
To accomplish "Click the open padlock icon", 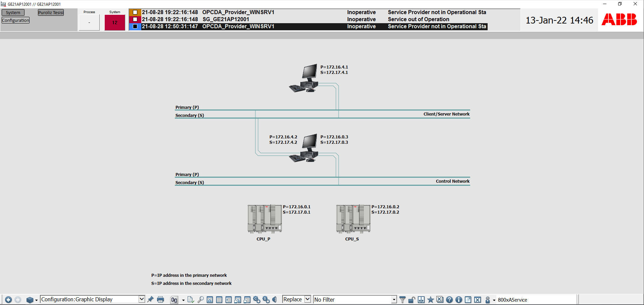I will [412, 300].
